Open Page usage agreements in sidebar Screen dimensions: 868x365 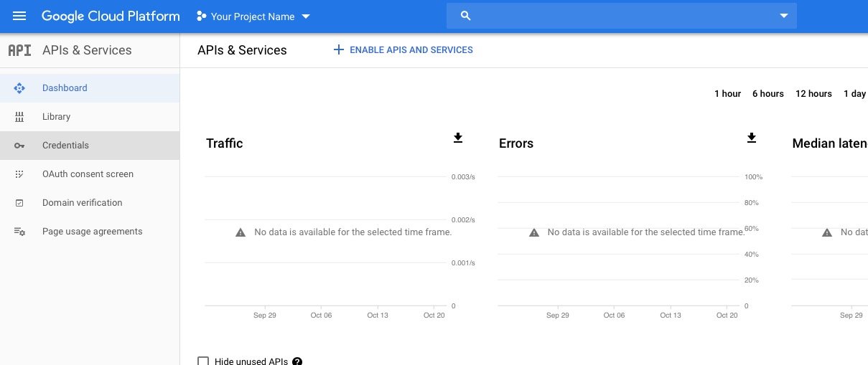[90, 232]
